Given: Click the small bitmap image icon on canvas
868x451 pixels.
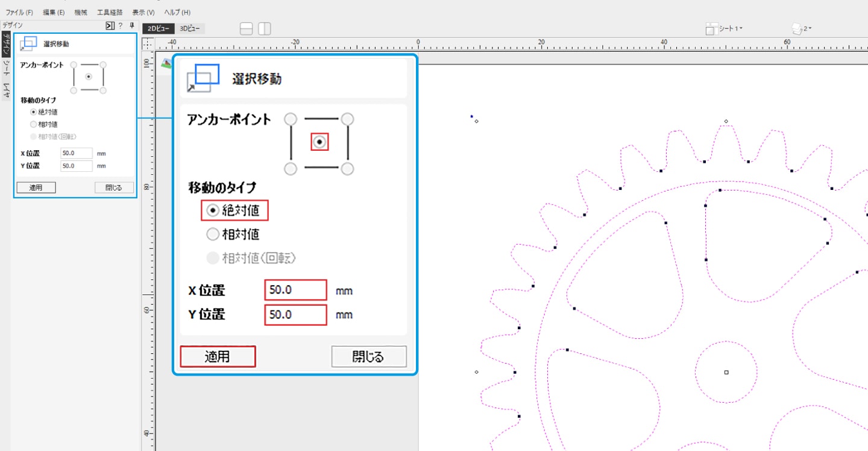Looking at the screenshot, I should click(166, 62).
